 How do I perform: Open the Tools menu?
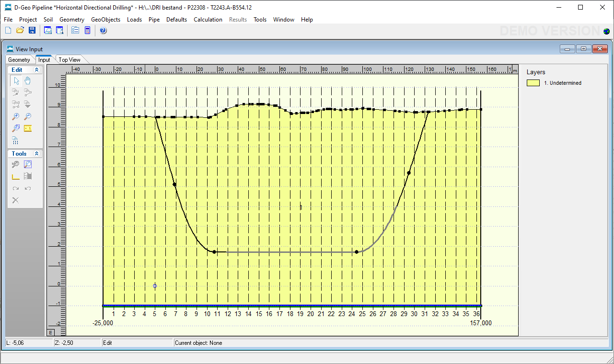260,20
